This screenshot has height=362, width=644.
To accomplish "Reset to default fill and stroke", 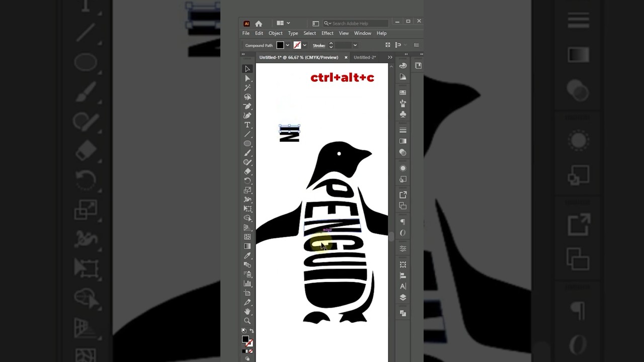I will pos(245,331).
